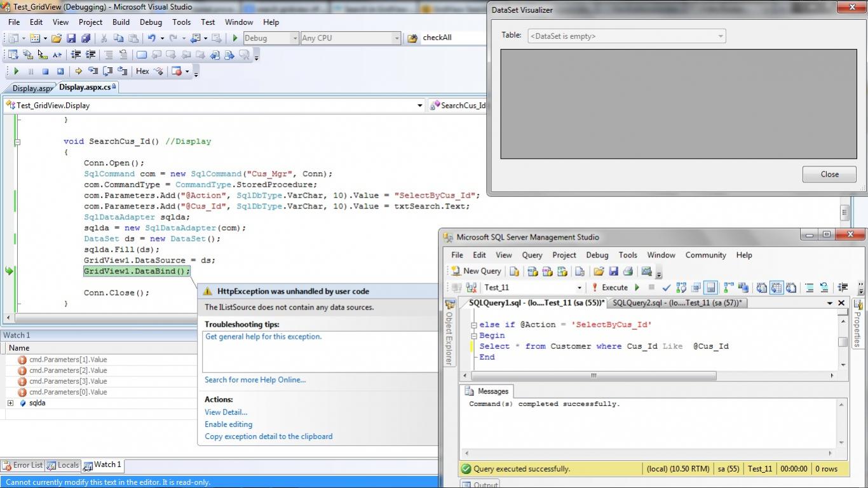The image size is (868, 488).
Task: Toggle Include Client Statistics in SSMS
Action: coord(743,288)
